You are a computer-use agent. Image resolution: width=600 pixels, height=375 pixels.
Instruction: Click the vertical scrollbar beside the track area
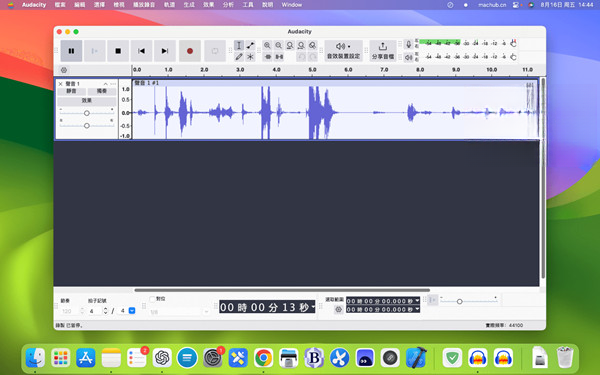[x=543, y=179]
